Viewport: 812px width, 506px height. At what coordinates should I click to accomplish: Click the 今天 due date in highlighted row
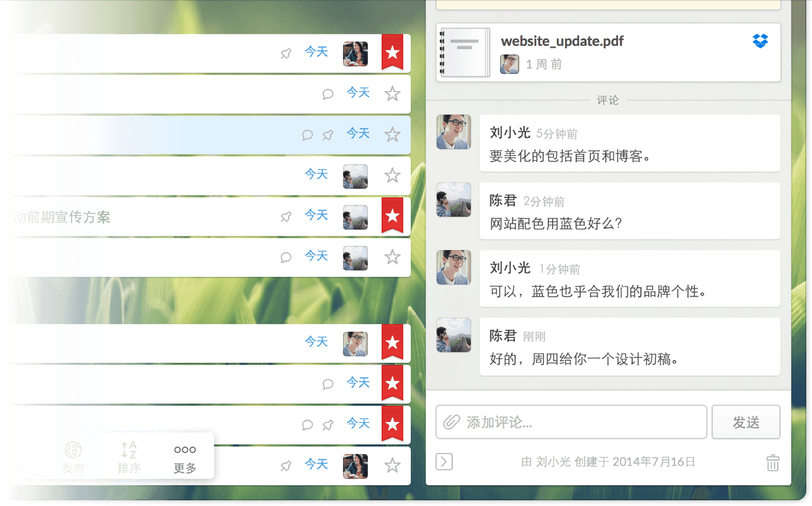point(358,133)
